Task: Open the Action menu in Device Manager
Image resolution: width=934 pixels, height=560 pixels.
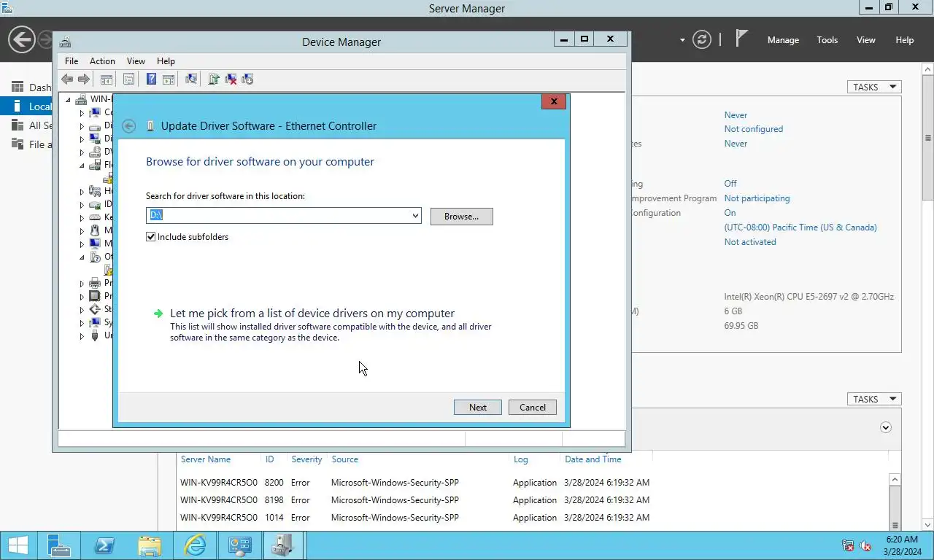Action: [x=102, y=61]
